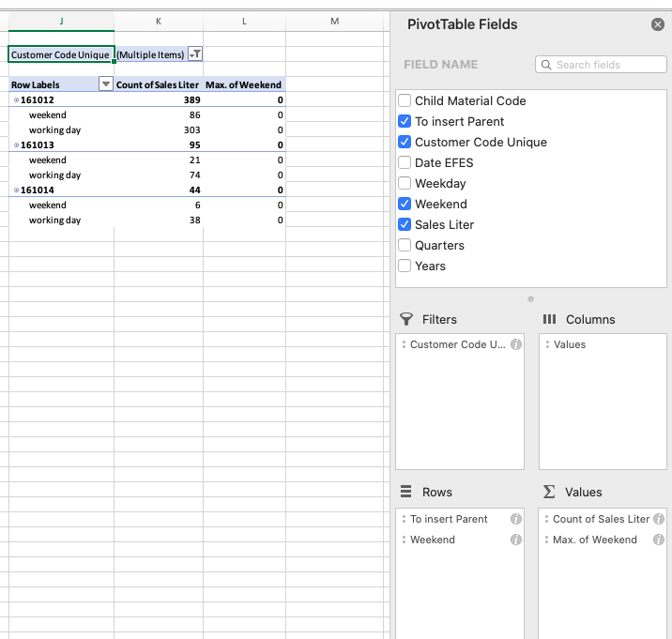Click weekend row under 161012
Image resolution: width=672 pixels, height=639 pixels.
click(48, 114)
